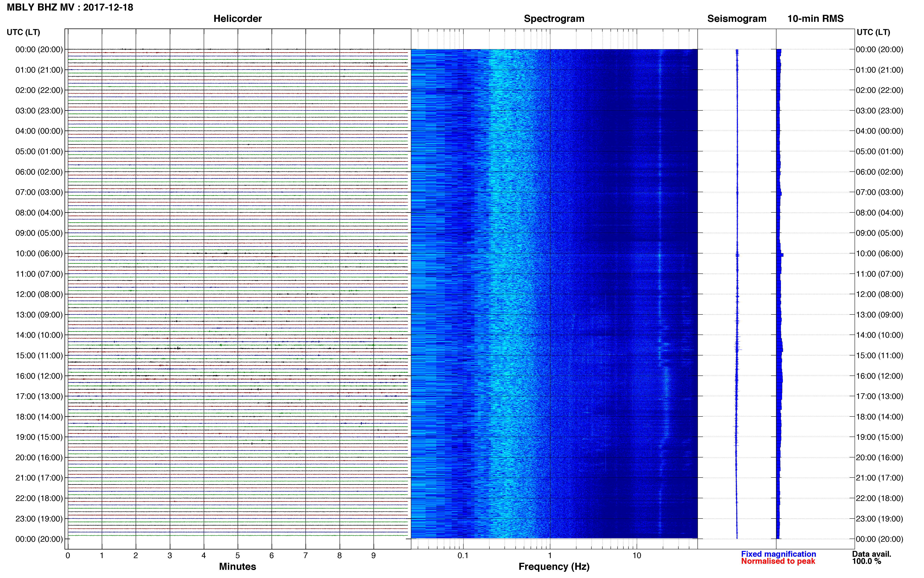The height and width of the screenshot is (578, 924).
Task: Click '13:00 (09:00)' on the right time axis
Action: coord(879,315)
